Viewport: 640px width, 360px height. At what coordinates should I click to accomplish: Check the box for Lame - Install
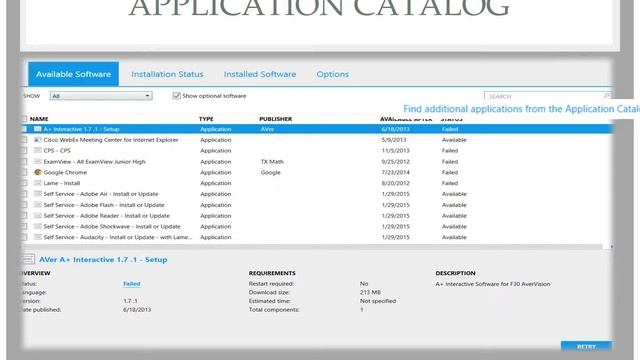pyautogui.click(x=24, y=183)
